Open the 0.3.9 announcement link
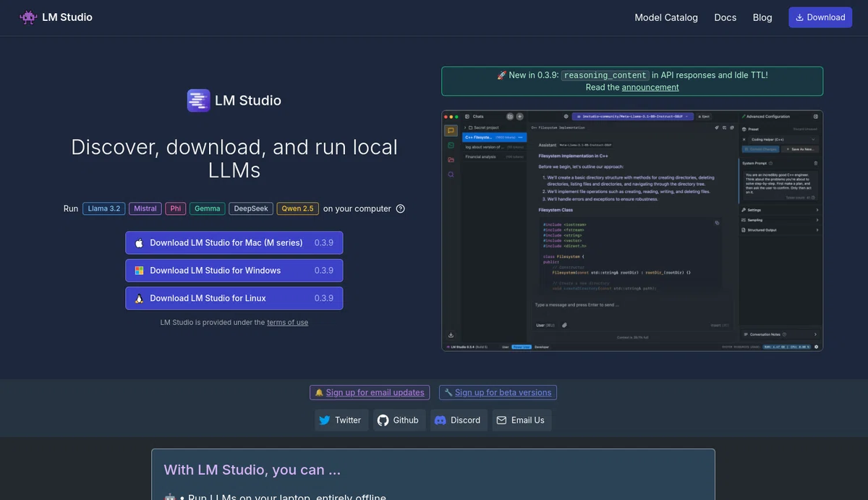Image resolution: width=868 pixels, height=500 pixels. tap(650, 87)
